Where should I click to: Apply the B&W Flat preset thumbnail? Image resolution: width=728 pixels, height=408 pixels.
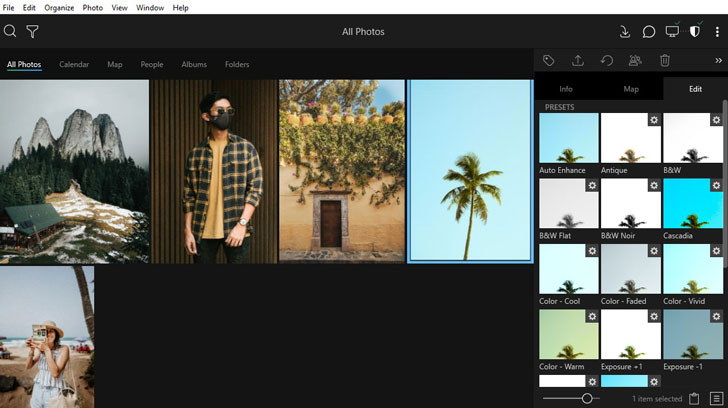click(569, 203)
